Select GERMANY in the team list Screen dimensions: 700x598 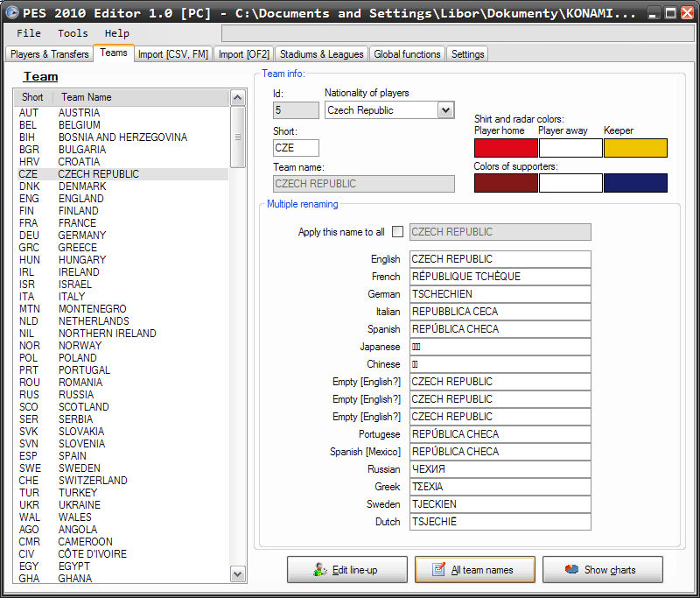pyautogui.click(x=122, y=236)
